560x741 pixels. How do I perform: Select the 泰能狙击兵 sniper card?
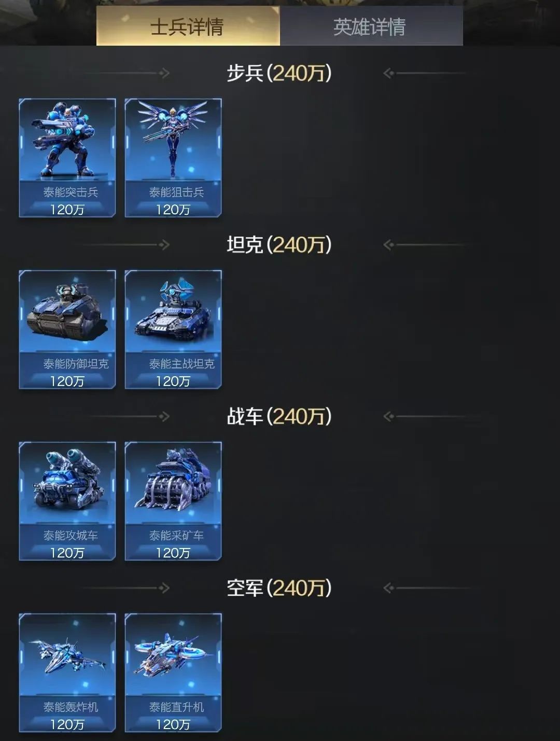click(173, 158)
